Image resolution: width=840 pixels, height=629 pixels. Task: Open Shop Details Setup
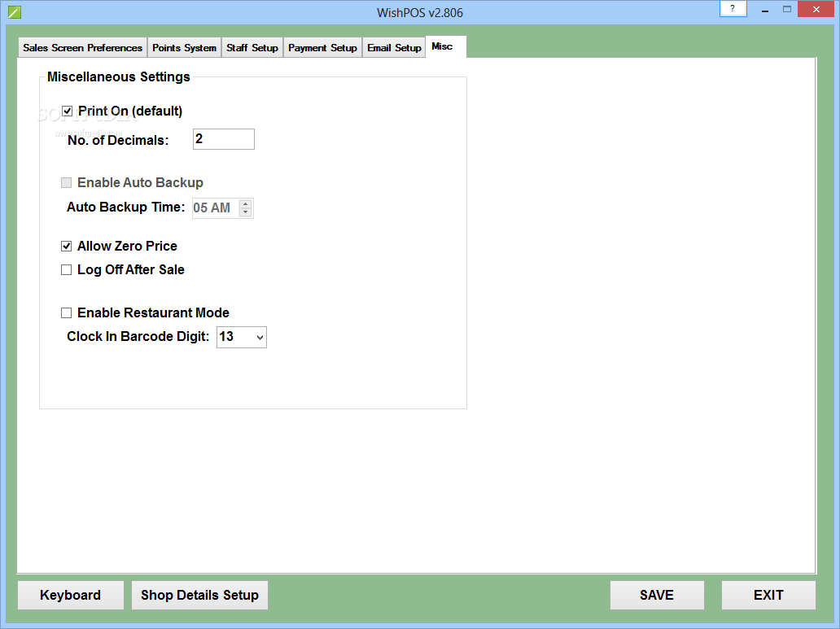pyautogui.click(x=199, y=596)
